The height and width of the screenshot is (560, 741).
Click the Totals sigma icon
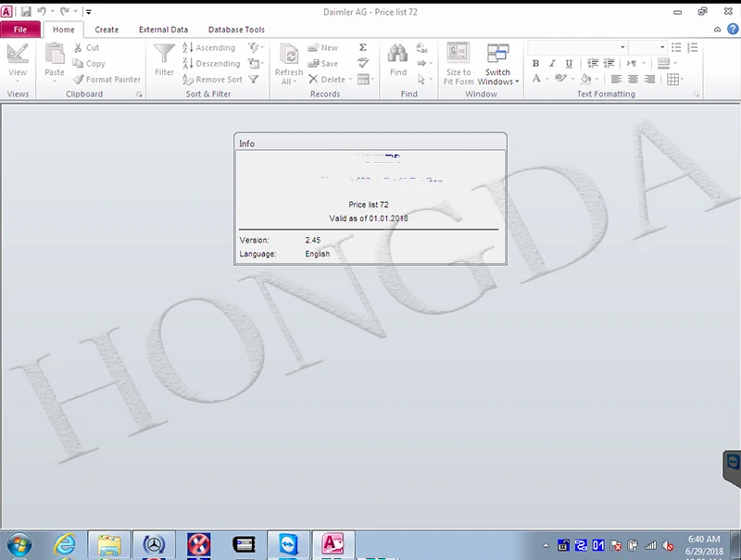coord(362,47)
